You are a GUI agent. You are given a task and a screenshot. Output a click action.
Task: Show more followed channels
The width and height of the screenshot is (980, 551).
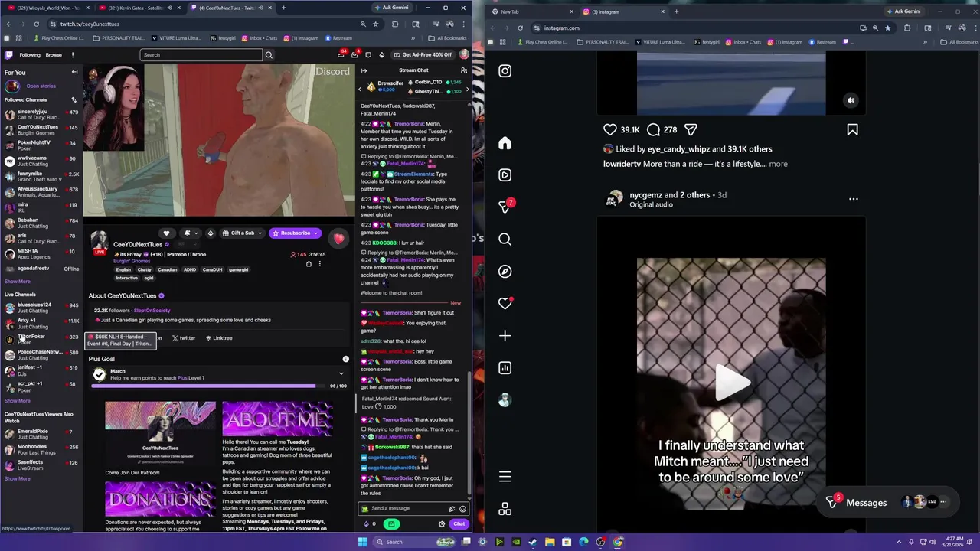[18, 282]
